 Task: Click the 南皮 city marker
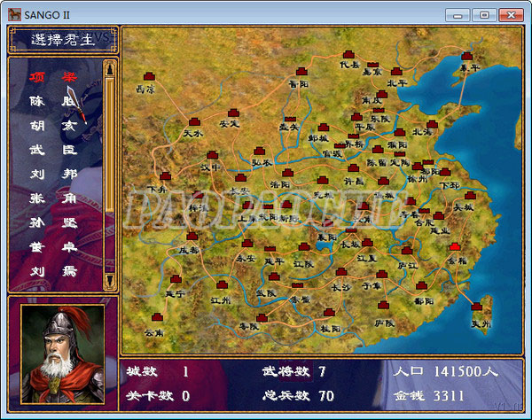381,94
